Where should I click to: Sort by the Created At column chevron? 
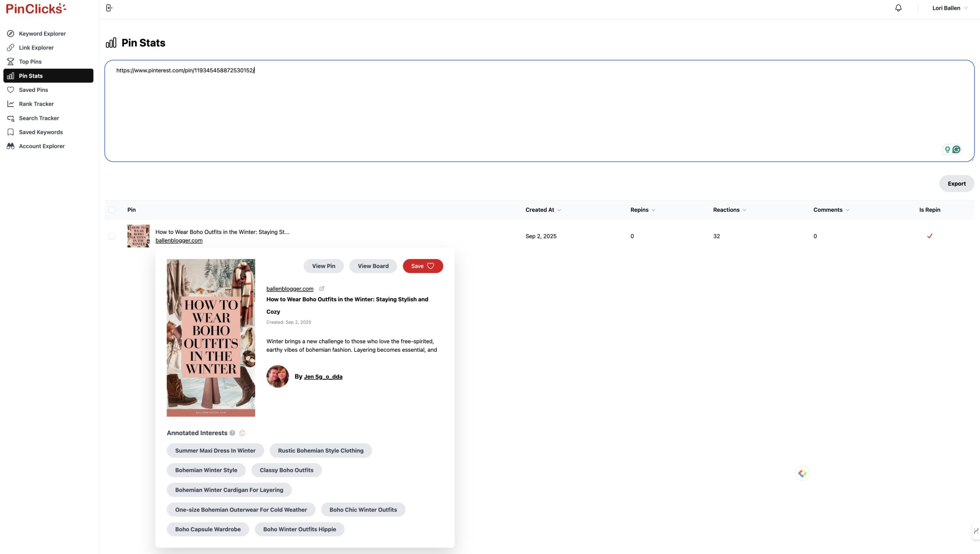559,210
